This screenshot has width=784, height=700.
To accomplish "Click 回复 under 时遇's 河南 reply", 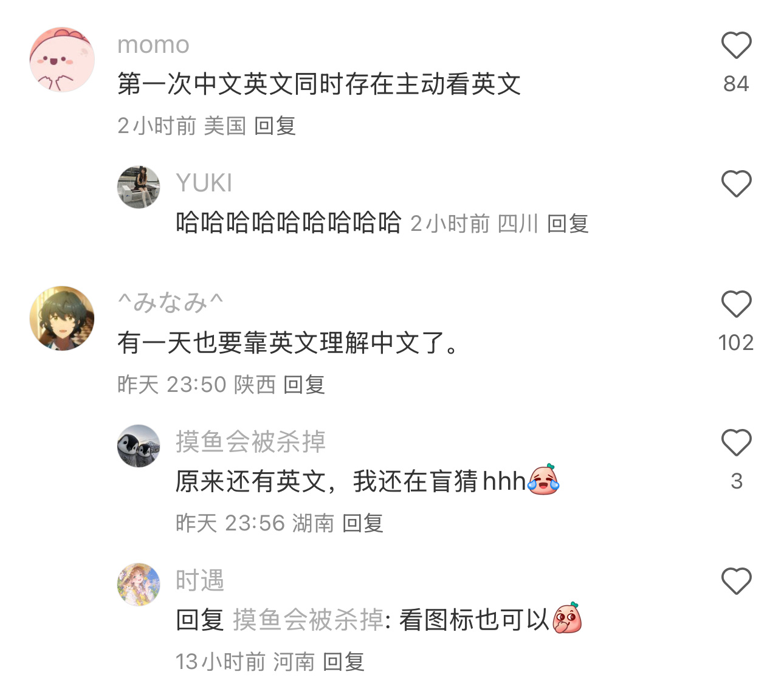I will (x=343, y=662).
